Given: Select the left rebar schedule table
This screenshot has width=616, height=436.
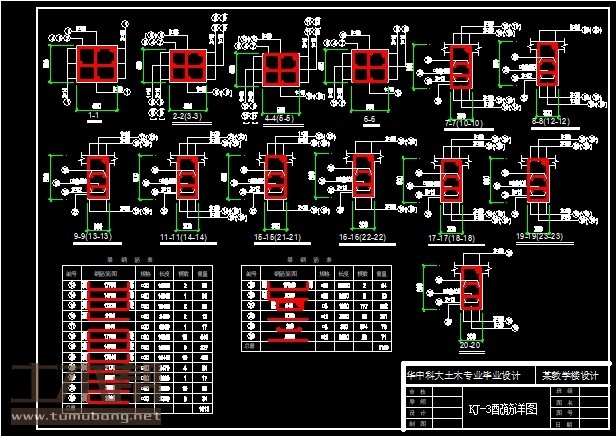Looking at the screenshot, I should 137,338.
